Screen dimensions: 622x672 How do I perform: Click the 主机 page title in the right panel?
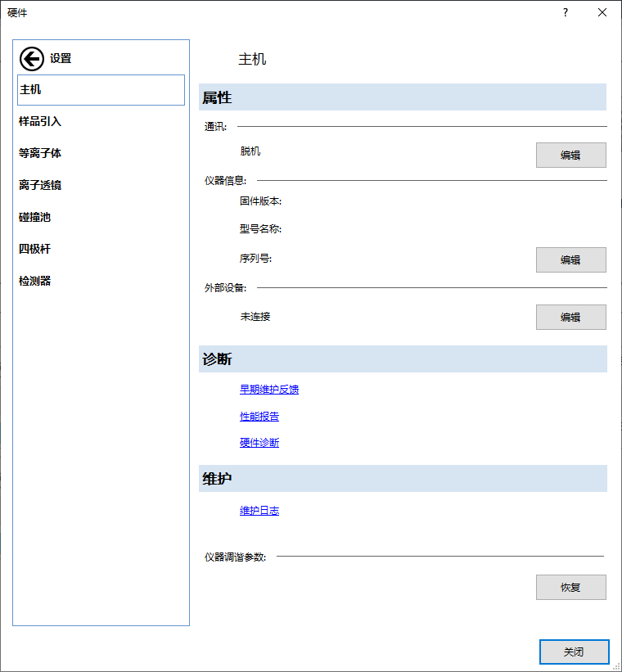[252, 59]
